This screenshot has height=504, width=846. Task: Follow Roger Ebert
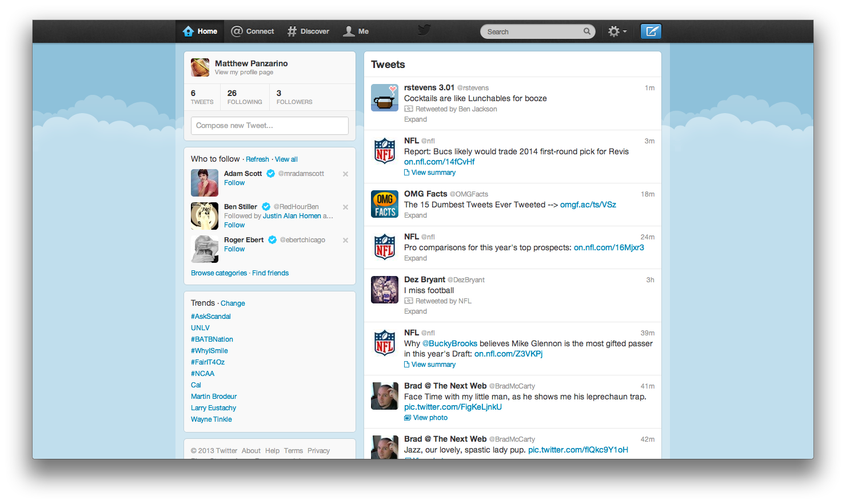tap(234, 249)
